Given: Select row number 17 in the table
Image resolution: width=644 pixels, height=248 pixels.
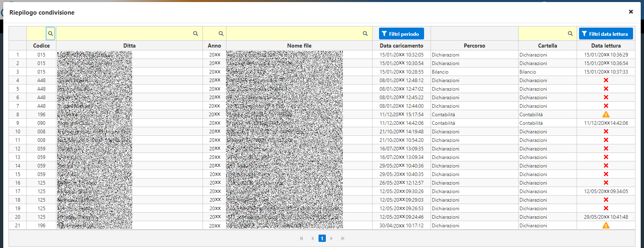Looking at the screenshot, I should click(17, 191).
